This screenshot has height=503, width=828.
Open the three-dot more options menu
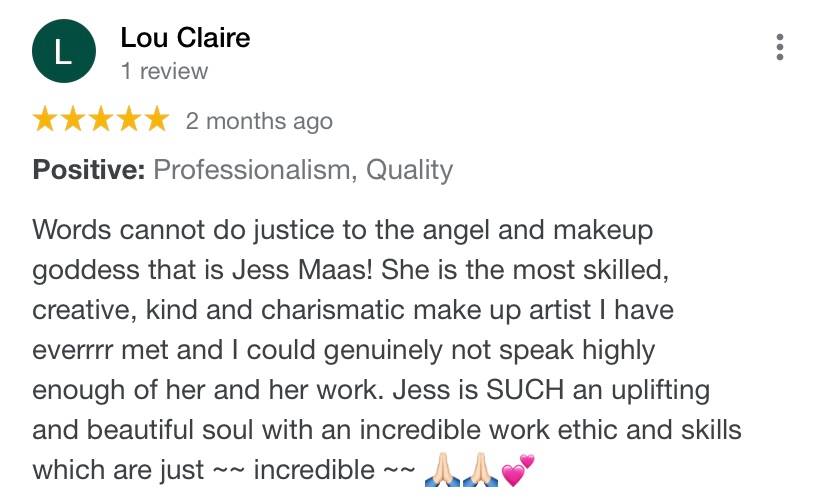click(x=780, y=47)
